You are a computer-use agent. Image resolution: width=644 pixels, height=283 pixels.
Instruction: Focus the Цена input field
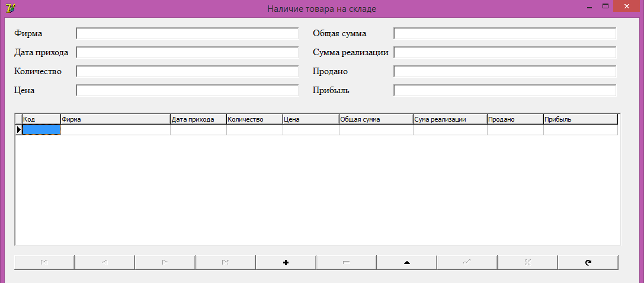point(187,90)
